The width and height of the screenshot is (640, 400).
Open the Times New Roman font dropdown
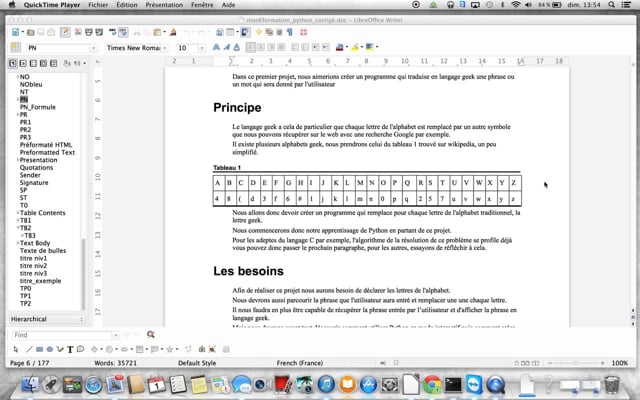coord(164,48)
